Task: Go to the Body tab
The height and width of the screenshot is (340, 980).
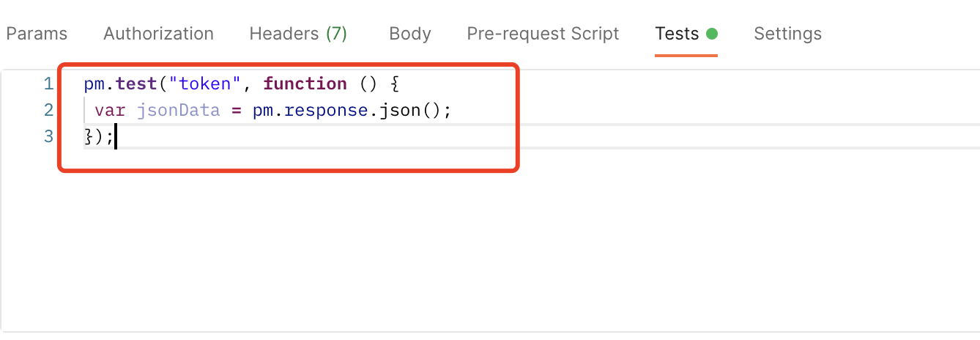Action: pos(410,34)
